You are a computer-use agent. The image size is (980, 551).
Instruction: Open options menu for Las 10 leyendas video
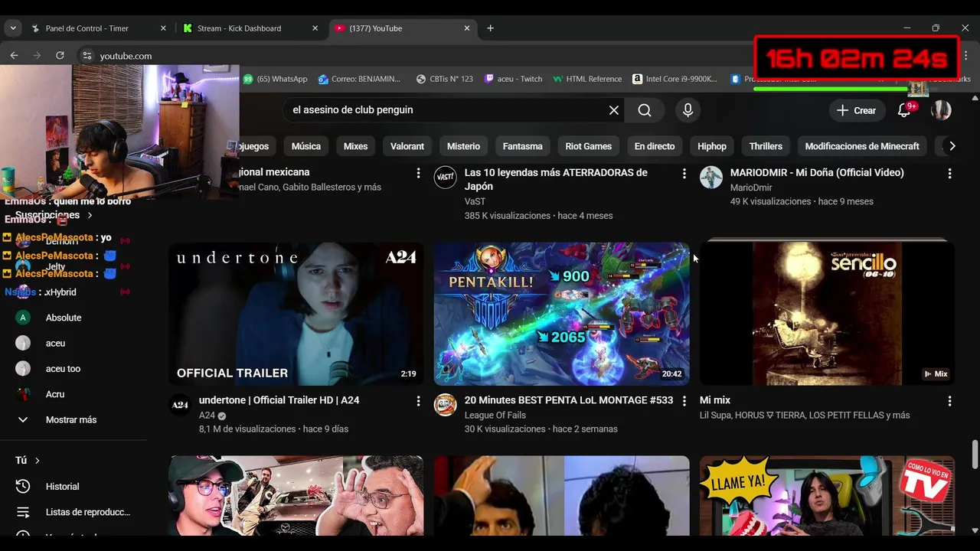[684, 174]
